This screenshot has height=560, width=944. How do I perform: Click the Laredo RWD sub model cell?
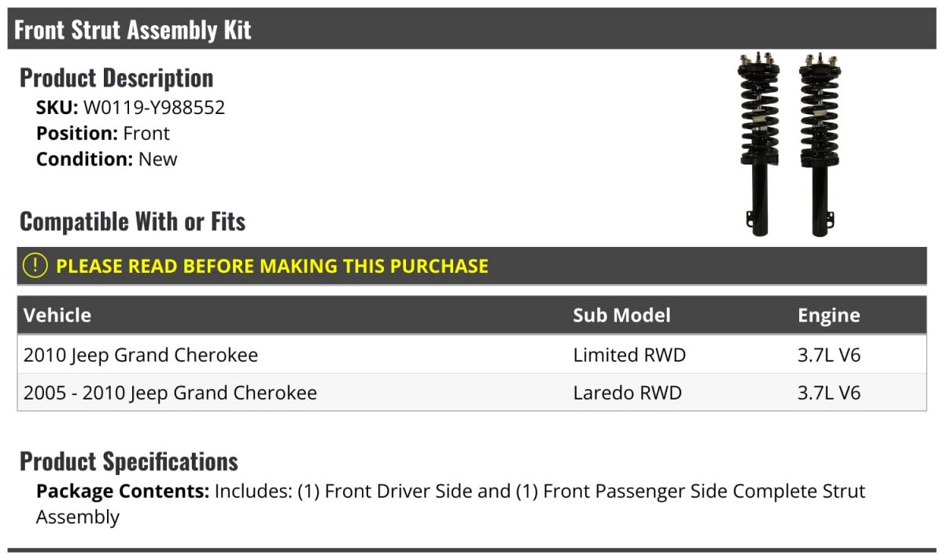[x=627, y=392]
